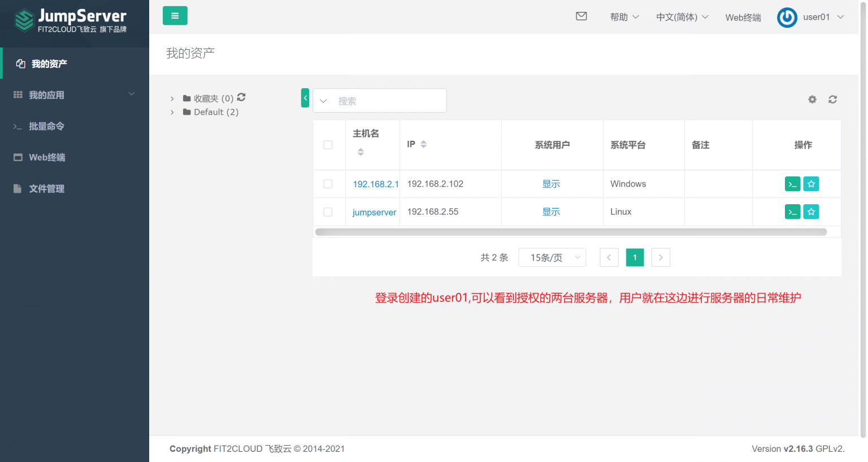Click the 共 2 条 total count text
This screenshot has height=462, width=868.
click(x=494, y=257)
